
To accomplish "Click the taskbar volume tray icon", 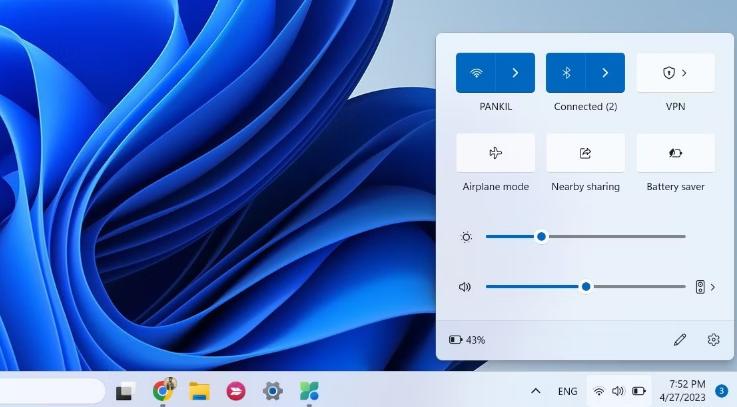I will tap(618, 391).
